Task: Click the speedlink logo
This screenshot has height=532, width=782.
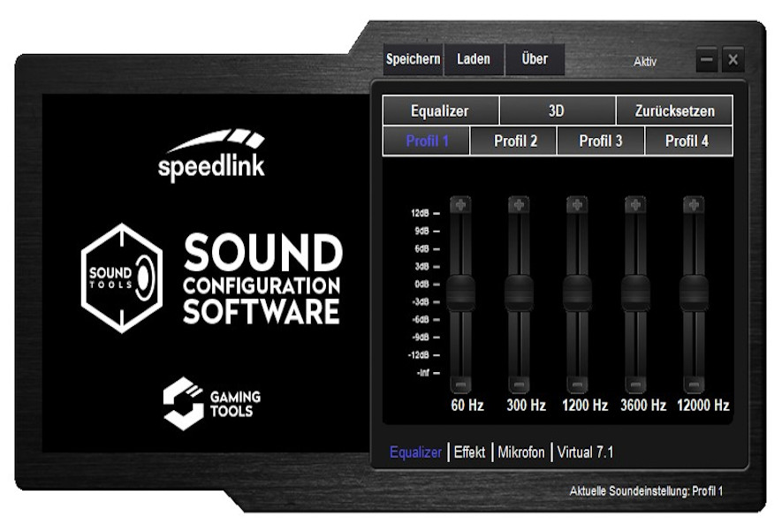Action: pos(211,155)
